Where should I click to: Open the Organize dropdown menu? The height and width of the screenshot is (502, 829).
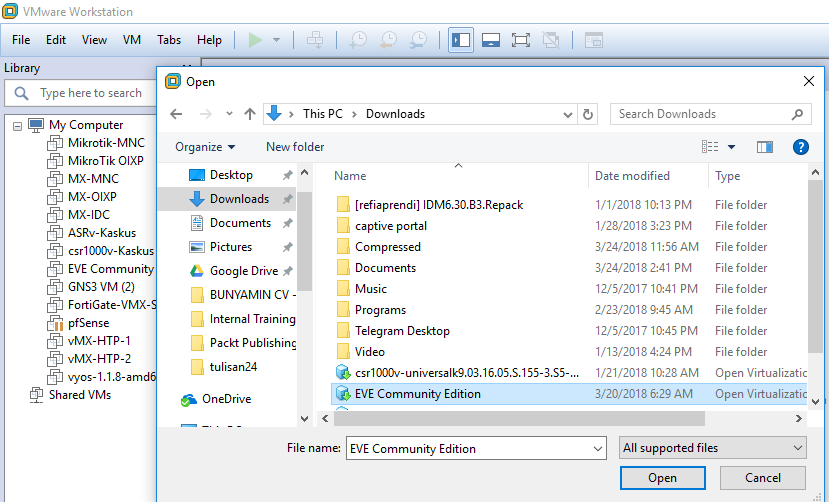(x=205, y=147)
